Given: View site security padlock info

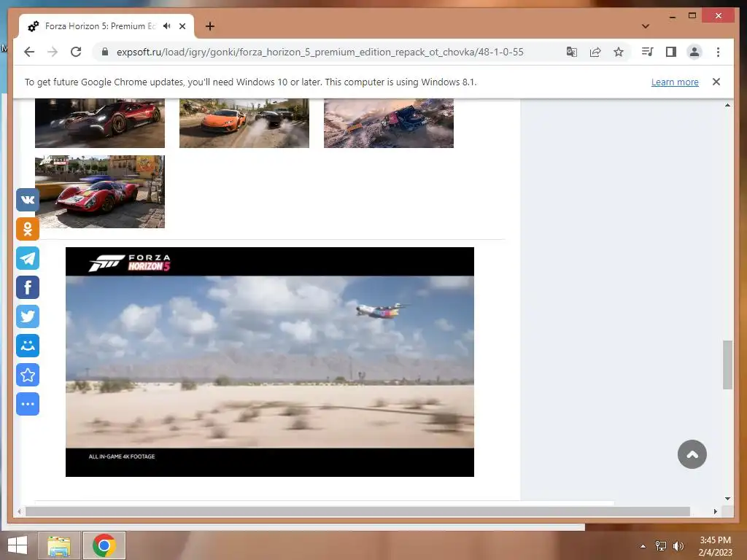Looking at the screenshot, I should coord(105,52).
